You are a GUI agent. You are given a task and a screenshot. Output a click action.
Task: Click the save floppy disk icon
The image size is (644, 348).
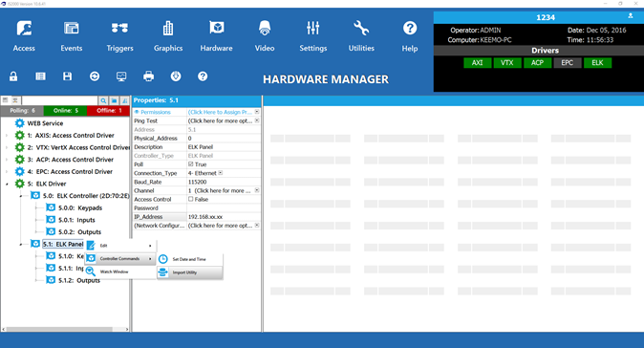(67, 76)
